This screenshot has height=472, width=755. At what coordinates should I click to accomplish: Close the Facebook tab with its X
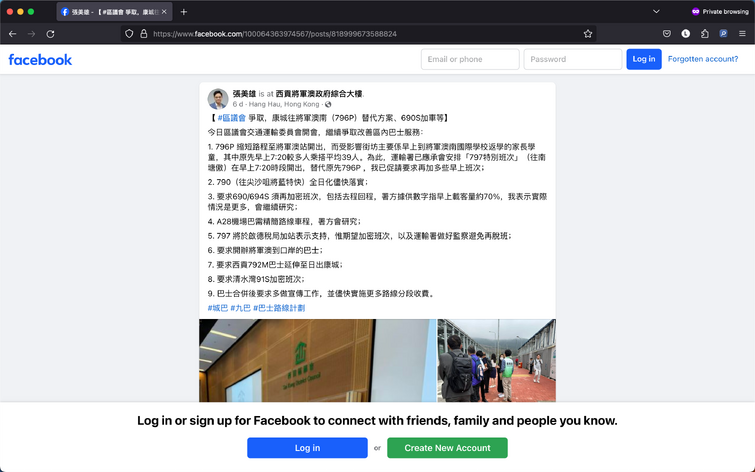164,12
